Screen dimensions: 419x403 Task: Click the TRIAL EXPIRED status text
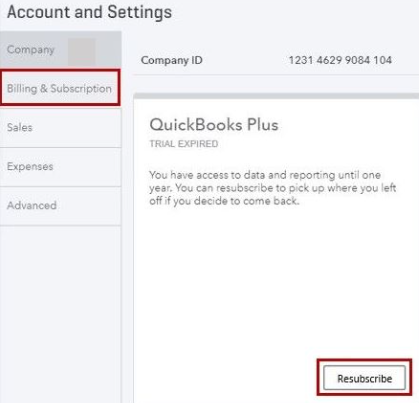point(184,144)
